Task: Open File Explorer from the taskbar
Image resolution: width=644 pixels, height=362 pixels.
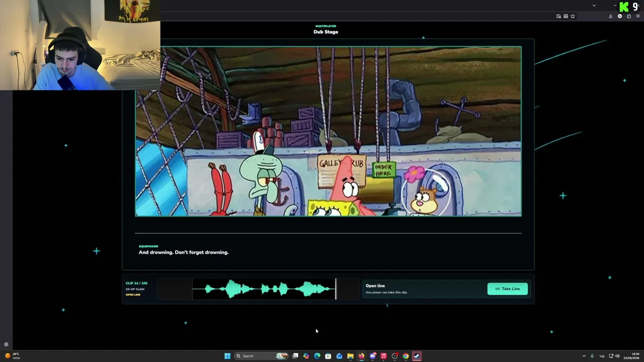Action: 350,356
